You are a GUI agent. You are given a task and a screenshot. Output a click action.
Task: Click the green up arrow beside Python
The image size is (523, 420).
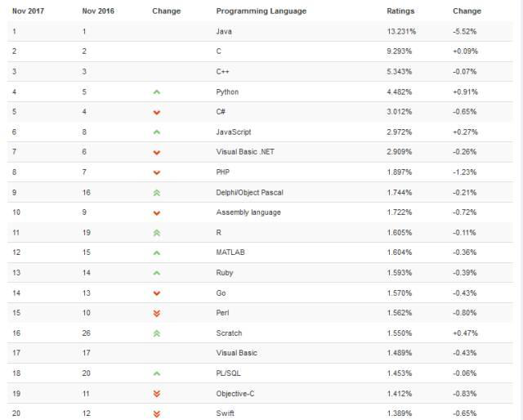pos(157,92)
